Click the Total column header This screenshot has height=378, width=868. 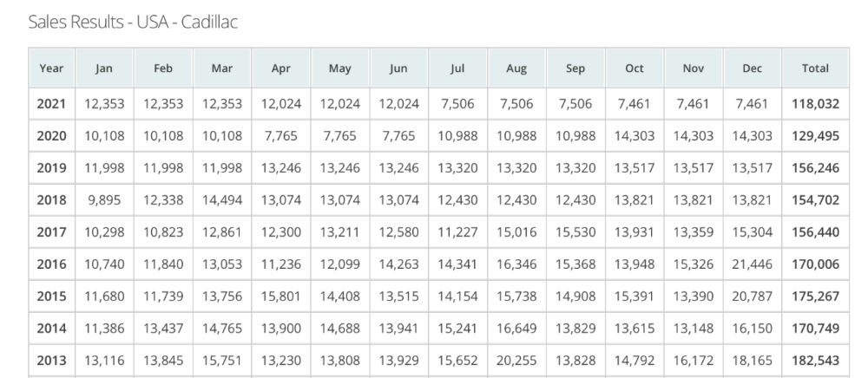point(815,68)
